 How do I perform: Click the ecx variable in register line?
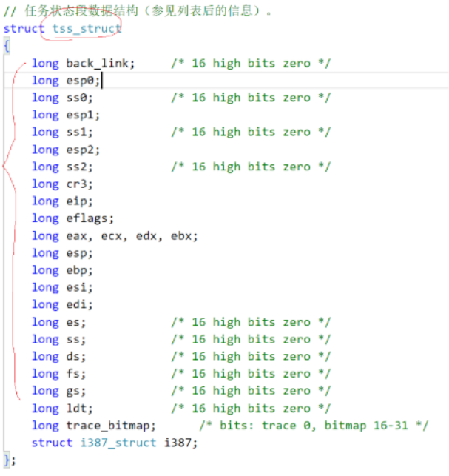click(112, 235)
